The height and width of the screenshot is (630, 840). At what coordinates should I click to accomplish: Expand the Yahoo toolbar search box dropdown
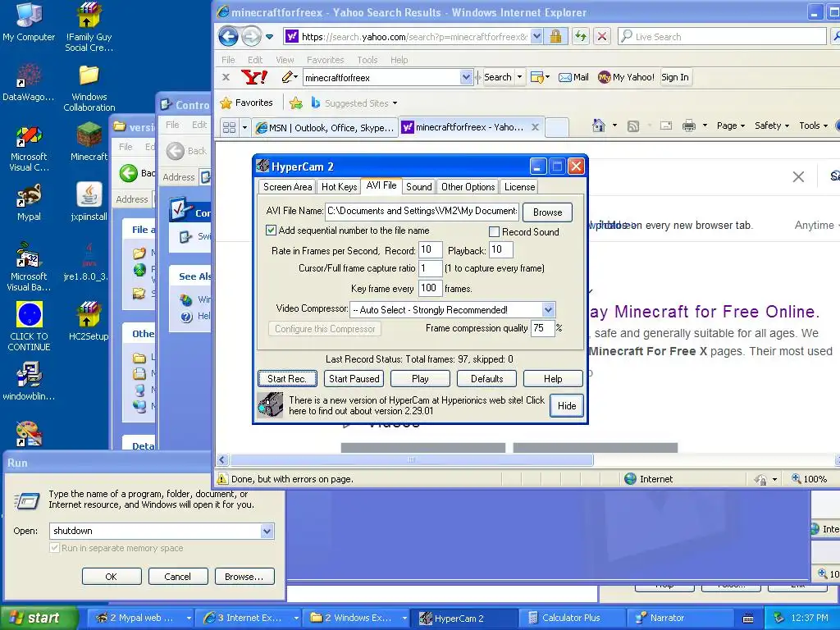click(x=466, y=77)
